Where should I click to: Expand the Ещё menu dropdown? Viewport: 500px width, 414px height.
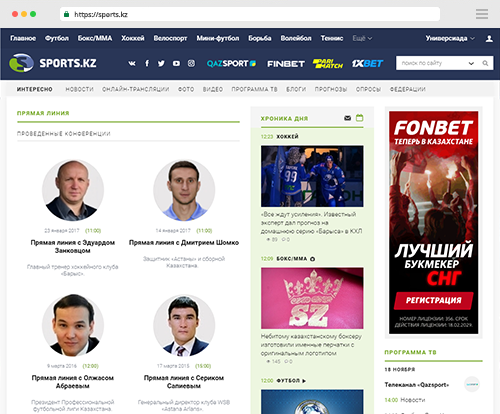362,38
